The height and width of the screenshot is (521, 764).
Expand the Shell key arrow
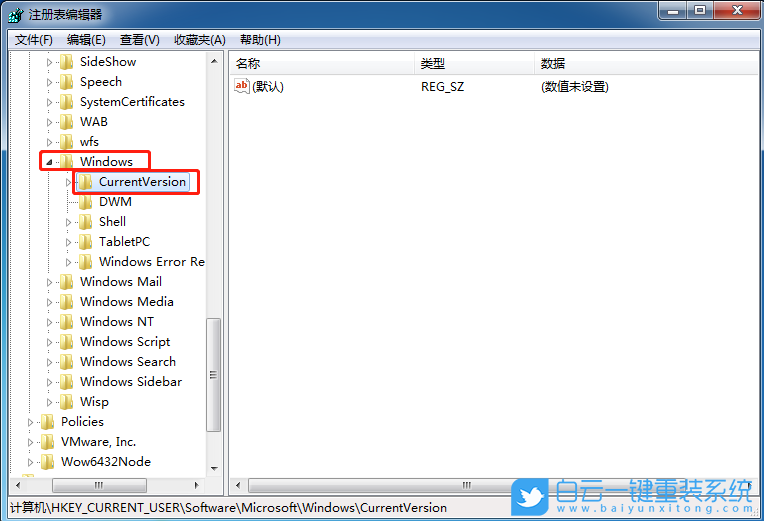coord(68,222)
